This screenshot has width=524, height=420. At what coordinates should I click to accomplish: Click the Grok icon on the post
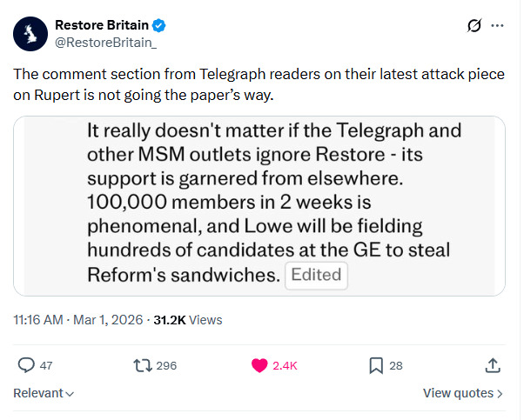474,26
